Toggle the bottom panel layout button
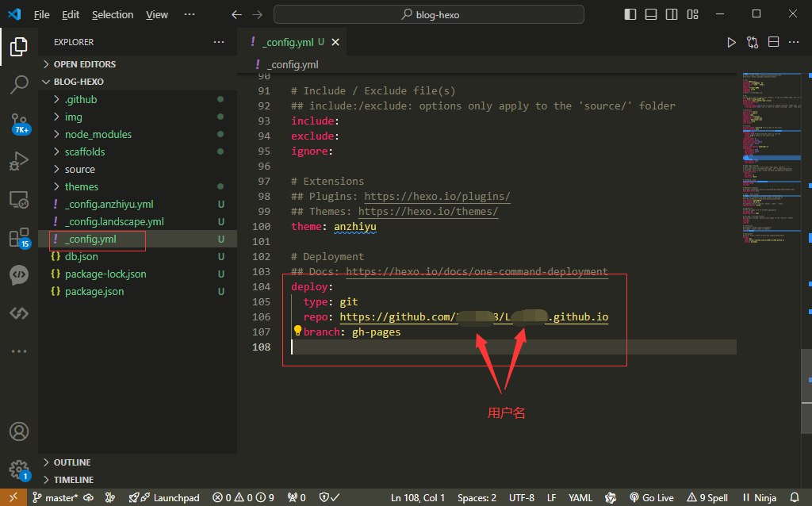 pos(650,14)
